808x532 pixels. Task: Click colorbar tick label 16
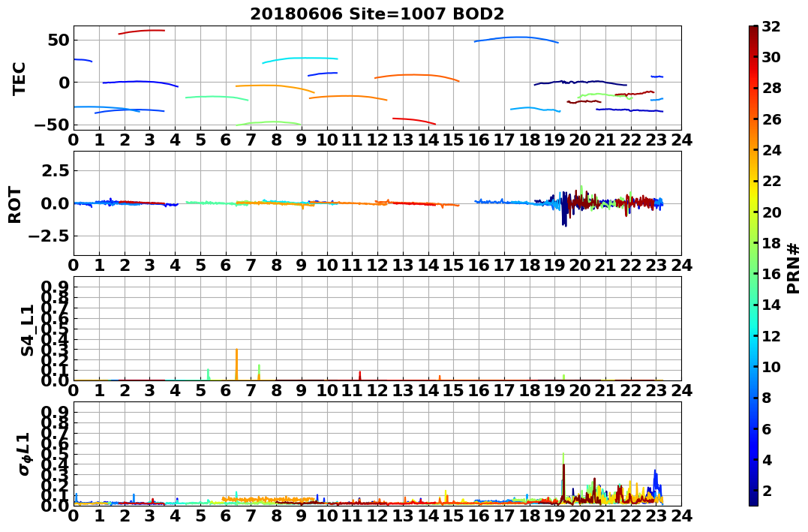[x=771, y=274]
